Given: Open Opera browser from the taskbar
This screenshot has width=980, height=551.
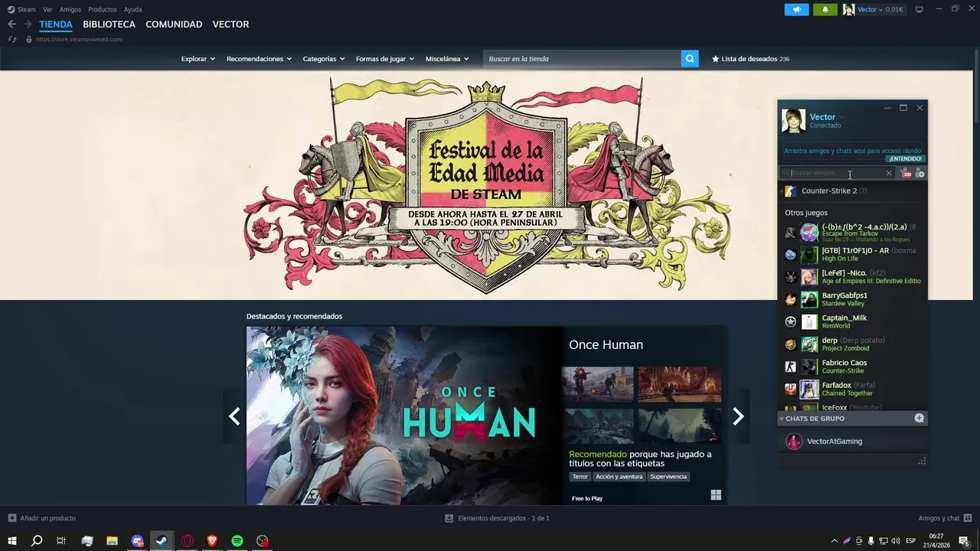Looking at the screenshot, I should (x=187, y=541).
